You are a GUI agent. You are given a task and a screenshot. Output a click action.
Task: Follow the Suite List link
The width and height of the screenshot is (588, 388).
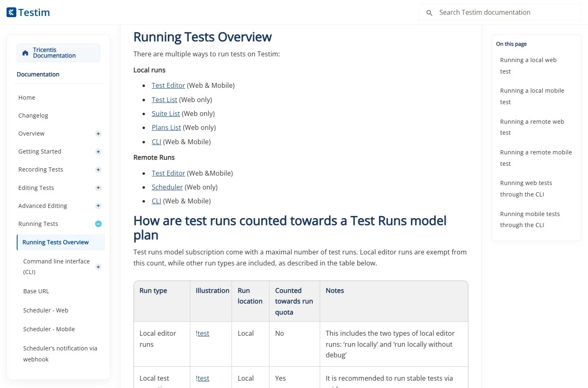(x=166, y=114)
